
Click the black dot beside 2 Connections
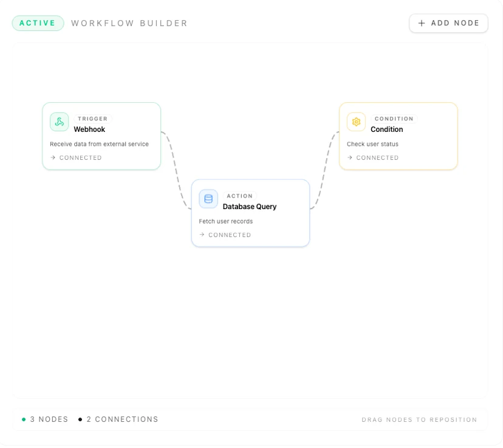(80, 419)
